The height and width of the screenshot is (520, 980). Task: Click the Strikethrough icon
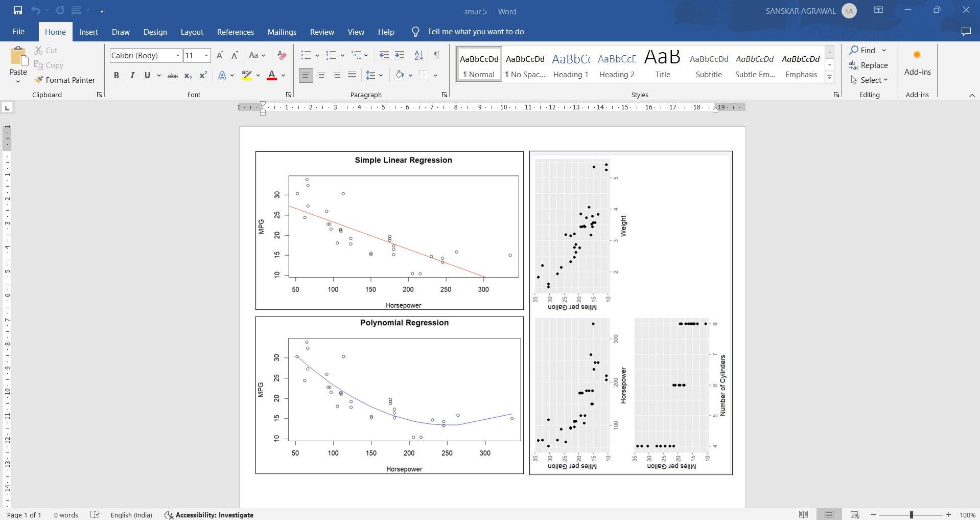(x=172, y=75)
